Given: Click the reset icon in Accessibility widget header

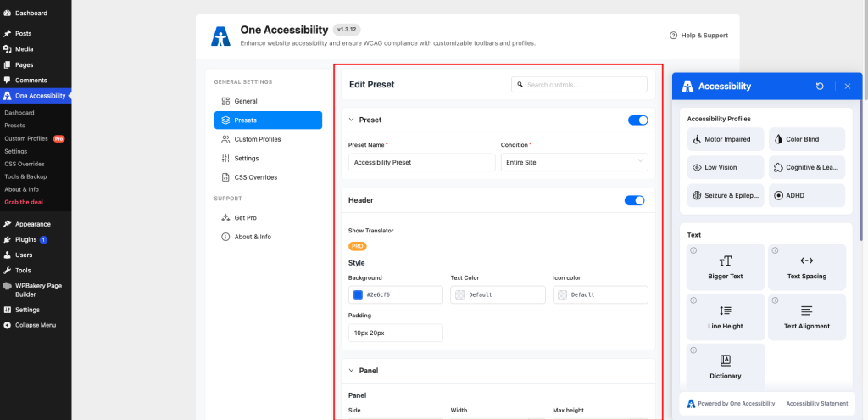Looking at the screenshot, I should pos(820,87).
